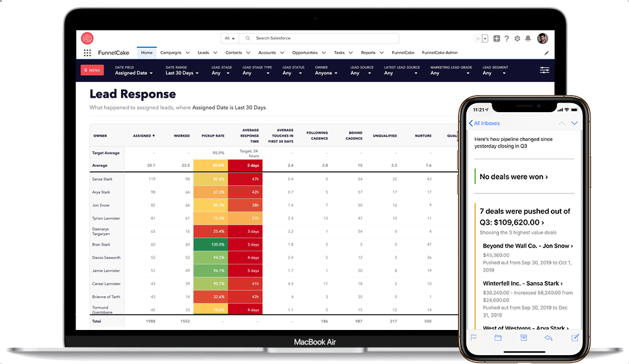Tap No deals were won link on phone
629x364 pixels.
point(514,177)
